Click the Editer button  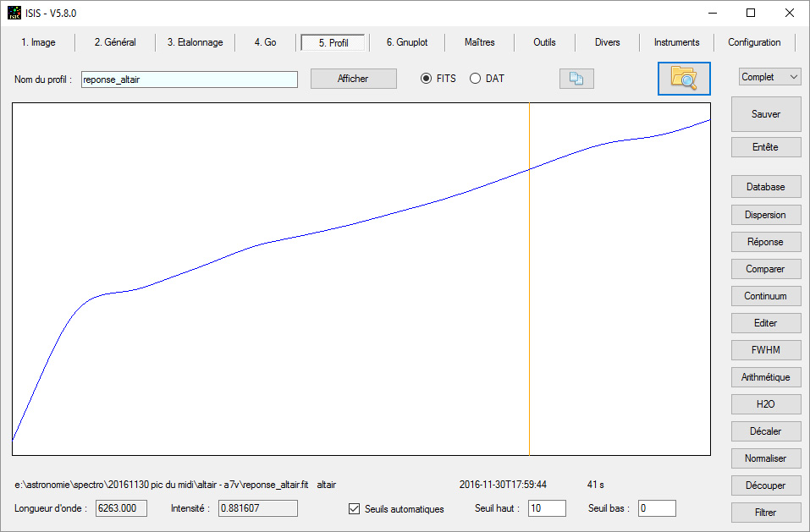click(766, 323)
